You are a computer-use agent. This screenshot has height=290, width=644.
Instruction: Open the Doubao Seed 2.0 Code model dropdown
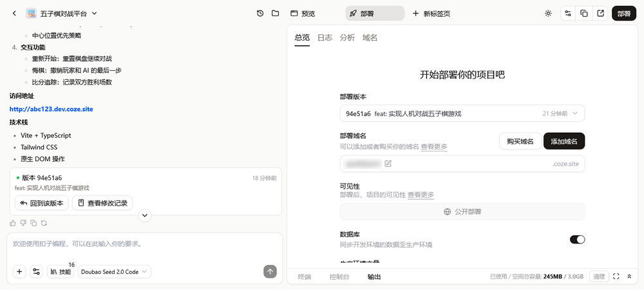(x=115, y=272)
